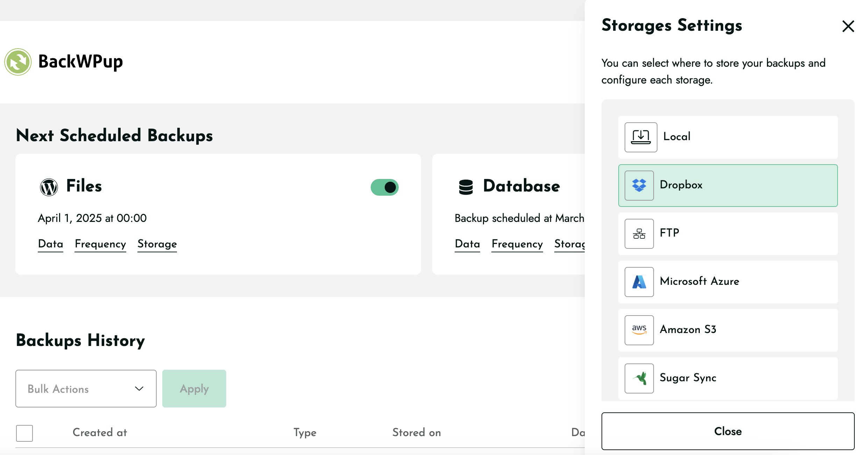
Task: Click the Next Scheduled Backups heading
Action: pos(114,136)
